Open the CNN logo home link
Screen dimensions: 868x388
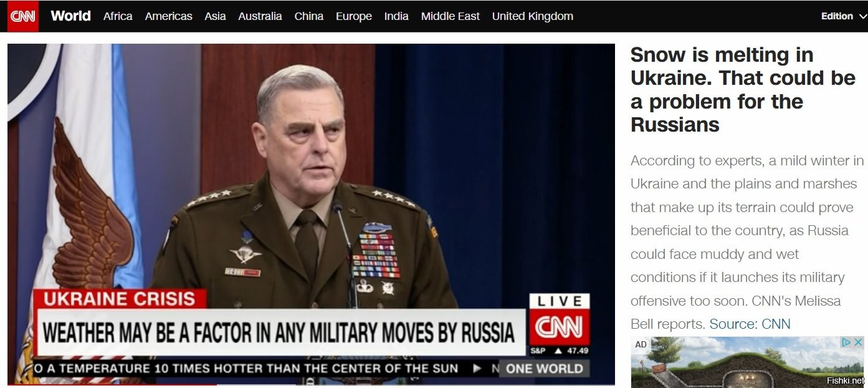pyautogui.click(x=23, y=16)
